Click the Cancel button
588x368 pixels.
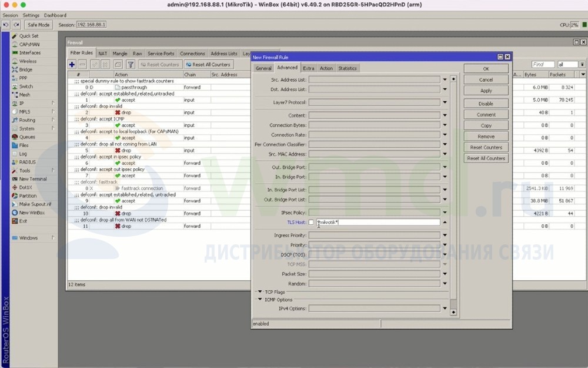(x=486, y=79)
